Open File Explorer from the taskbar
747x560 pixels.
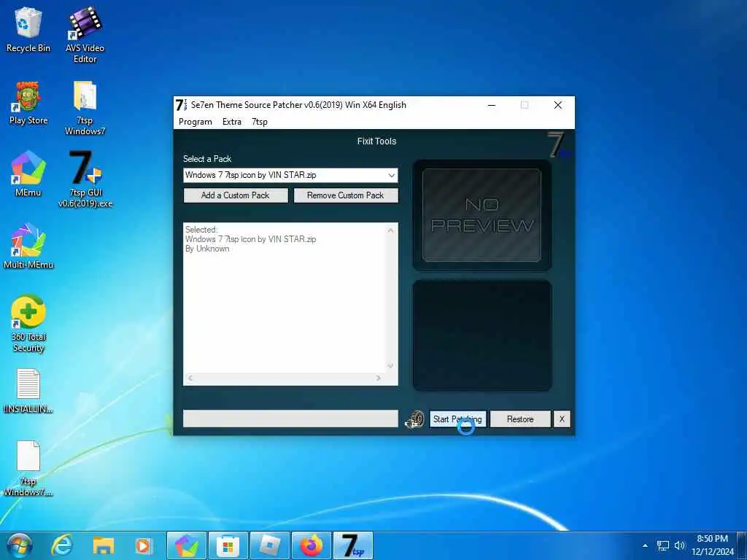pos(103,545)
